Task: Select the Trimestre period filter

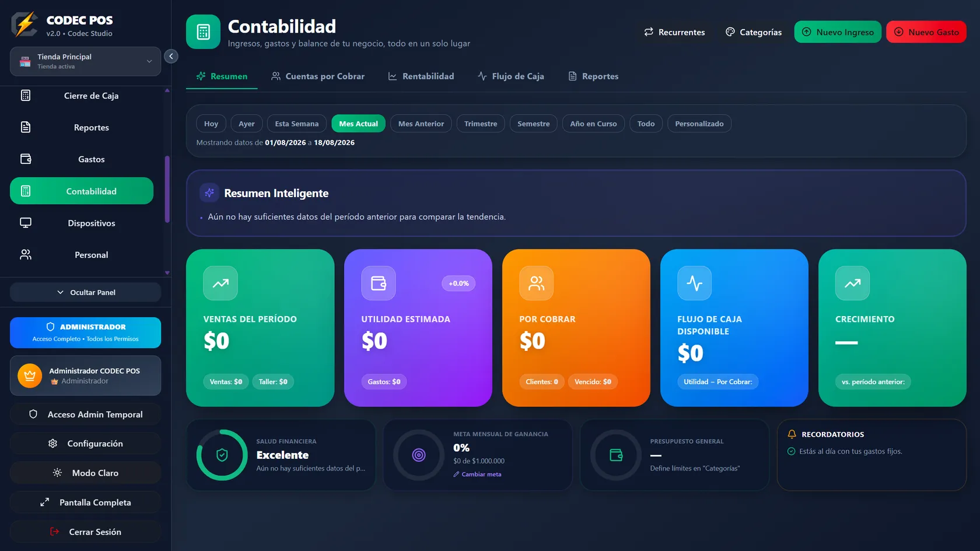Action: 481,124
